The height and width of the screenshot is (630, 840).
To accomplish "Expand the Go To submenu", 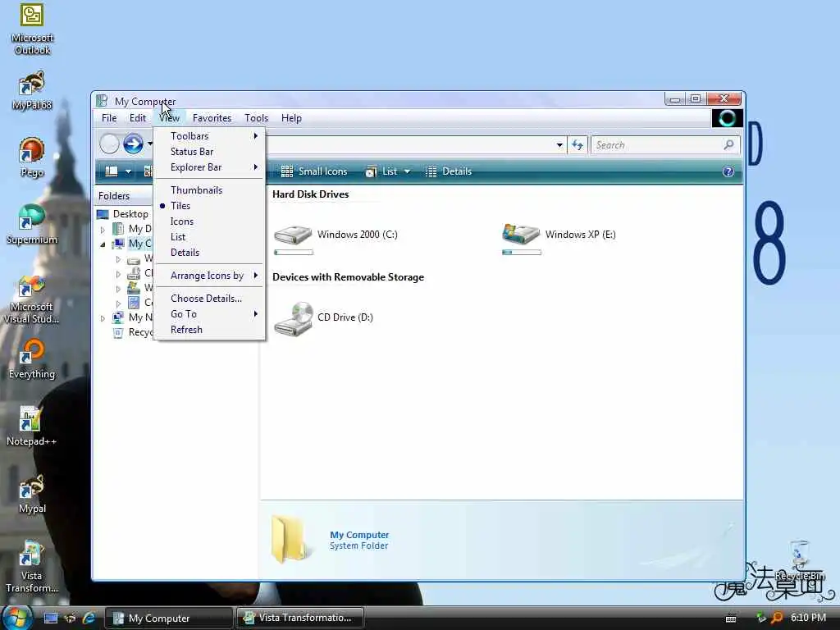I will click(x=209, y=314).
